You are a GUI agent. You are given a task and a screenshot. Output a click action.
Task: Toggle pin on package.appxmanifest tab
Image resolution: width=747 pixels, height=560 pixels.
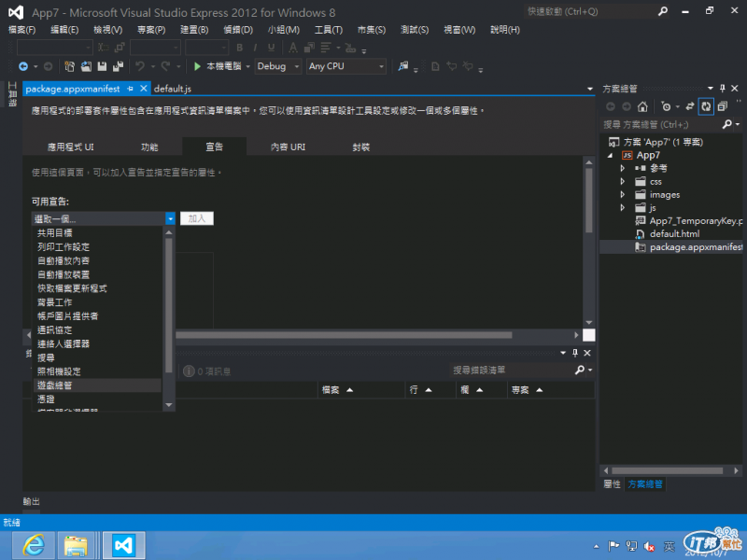point(130,89)
